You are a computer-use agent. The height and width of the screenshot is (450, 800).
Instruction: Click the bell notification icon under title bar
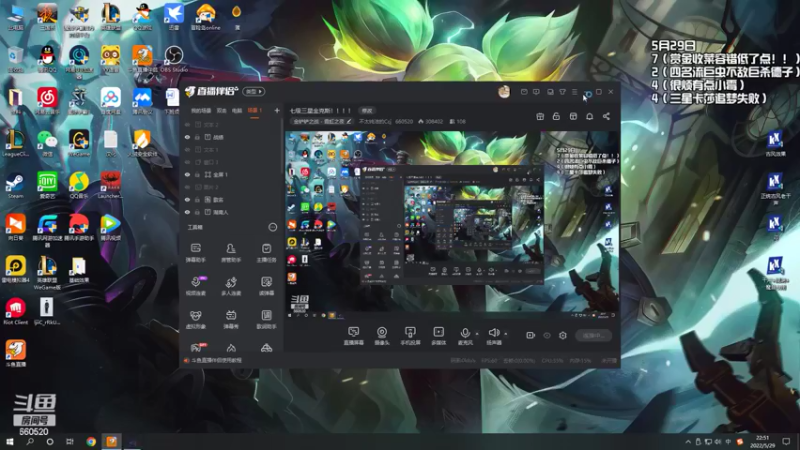(x=589, y=116)
